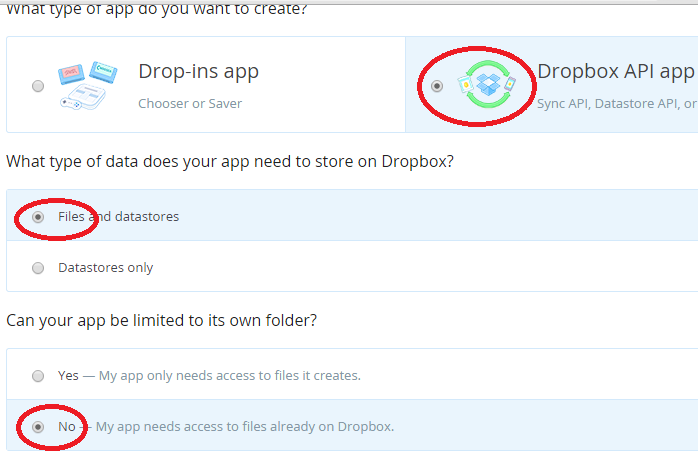Viewport: 698px width, 454px height.
Task: Choose Datastores only radio option
Action: click(38, 268)
